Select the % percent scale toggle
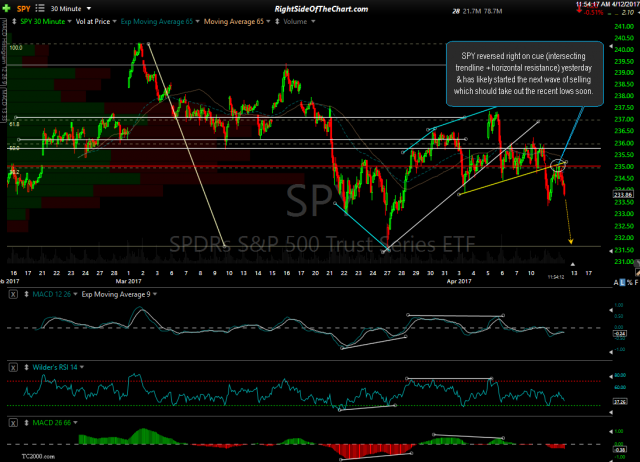This screenshot has height=462, width=640. click(629, 282)
